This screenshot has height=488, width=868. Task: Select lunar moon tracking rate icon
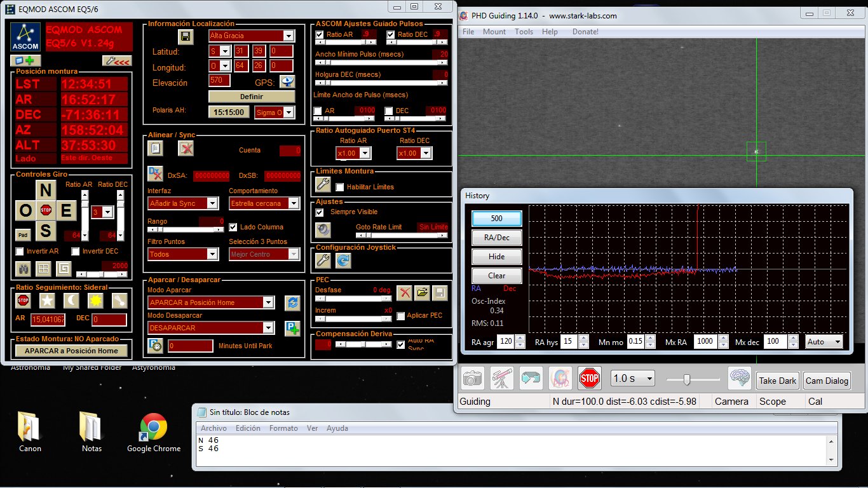point(72,300)
